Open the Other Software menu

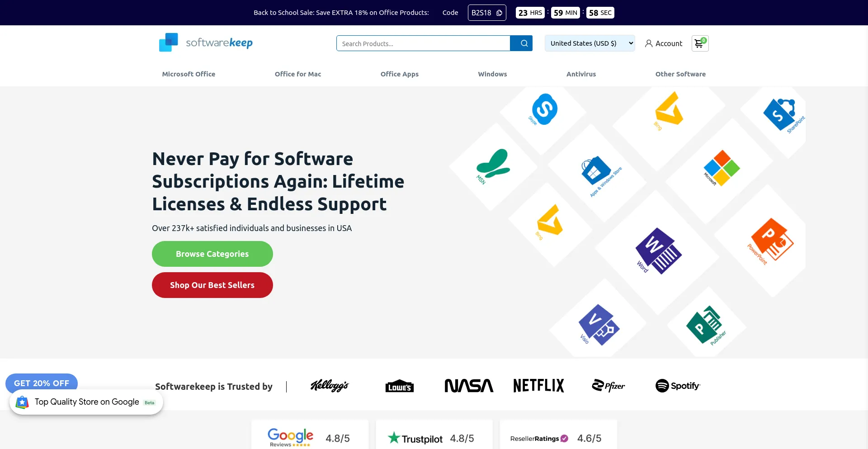click(680, 74)
